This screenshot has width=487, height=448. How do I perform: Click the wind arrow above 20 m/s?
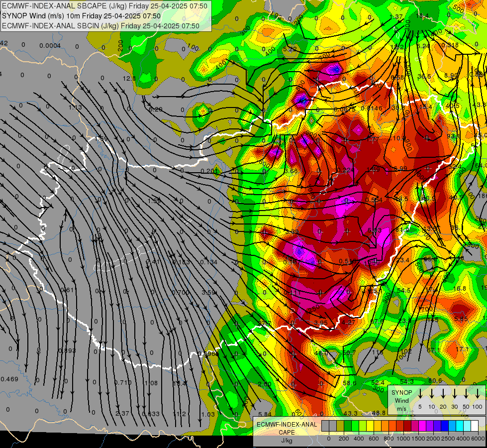coord(443,394)
